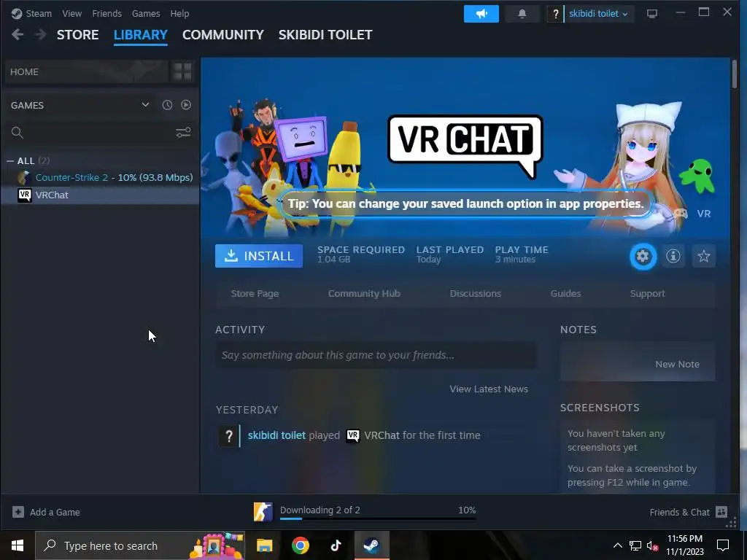
Task: Open the Help menu
Action: pyautogui.click(x=179, y=13)
